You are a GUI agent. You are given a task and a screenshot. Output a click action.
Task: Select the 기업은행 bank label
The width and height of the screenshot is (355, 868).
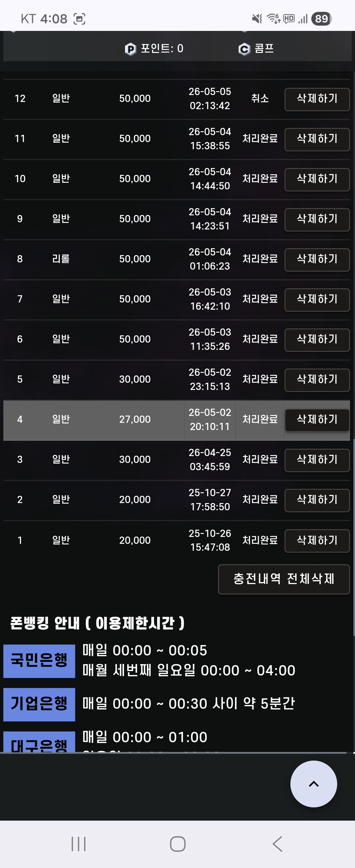point(39,704)
